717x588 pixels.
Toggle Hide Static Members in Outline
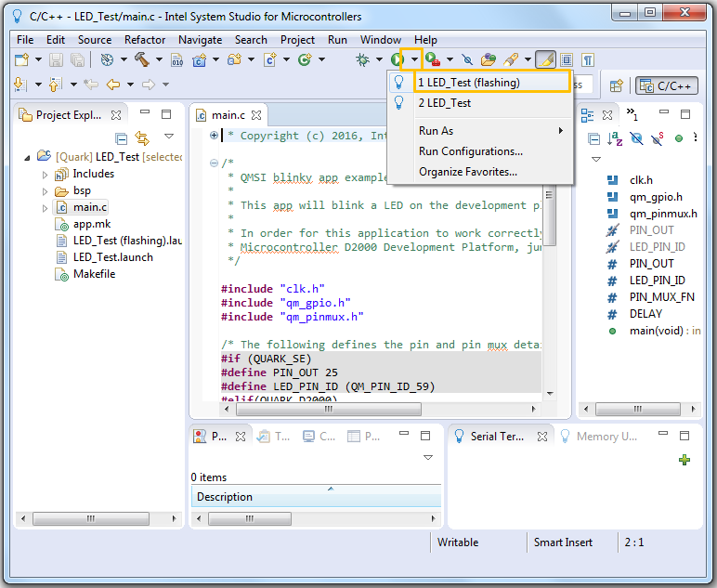point(658,138)
